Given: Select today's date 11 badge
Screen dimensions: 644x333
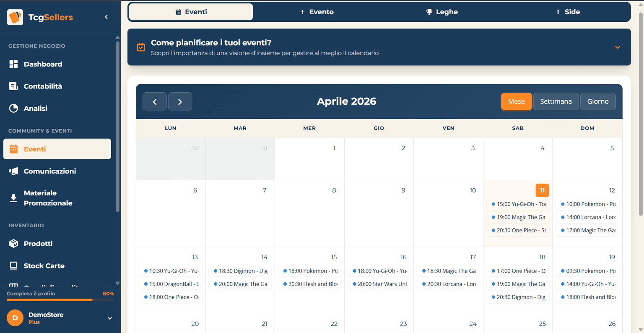Looking at the screenshot, I should [x=542, y=190].
